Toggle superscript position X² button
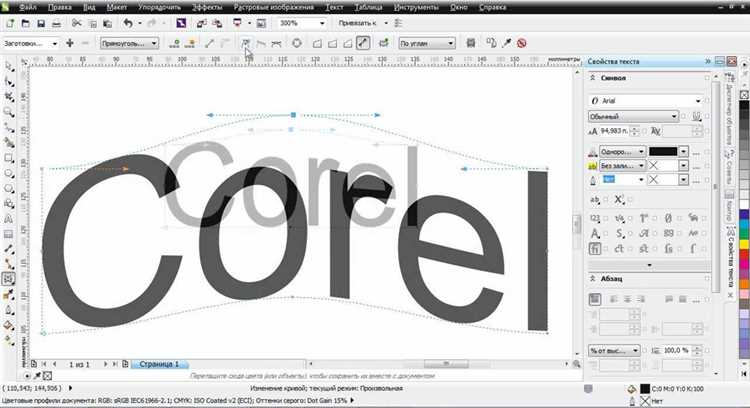 pos(619,199)
